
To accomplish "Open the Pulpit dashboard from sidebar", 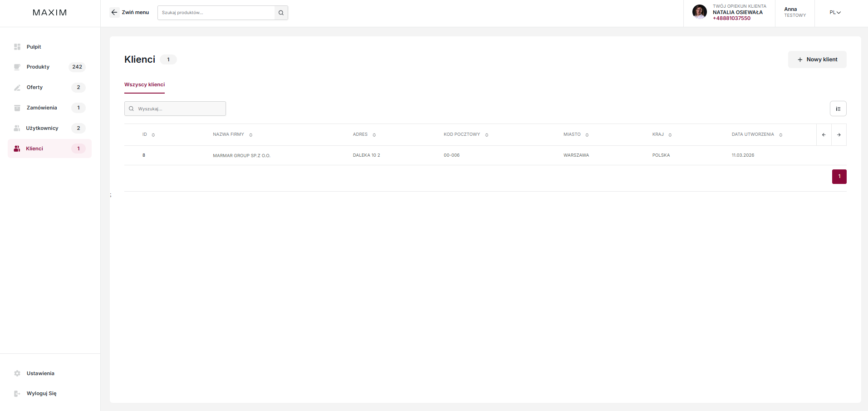I will pos(34,47).
